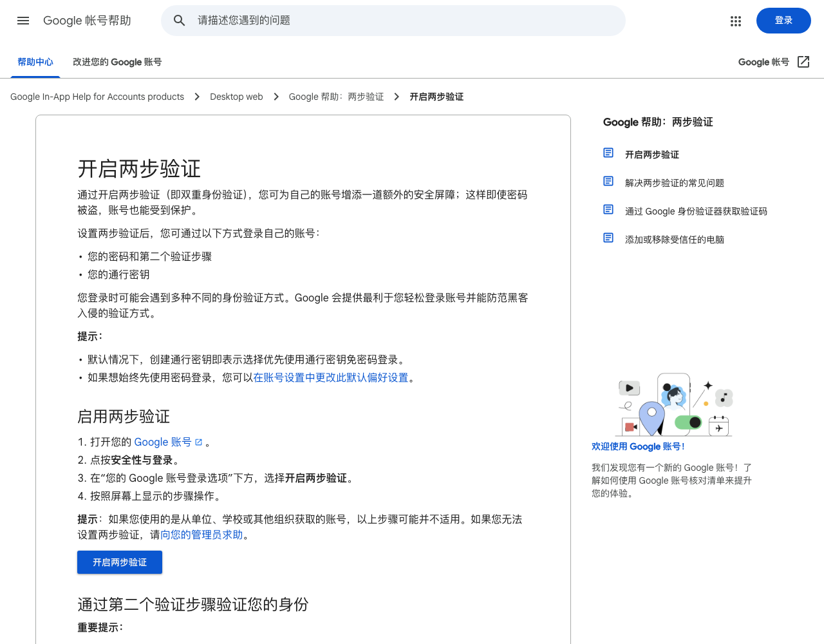This screenshot has width=824, height=644.
Task: Go to the Desktop web breadcrumb
Action: coord(236,97)
